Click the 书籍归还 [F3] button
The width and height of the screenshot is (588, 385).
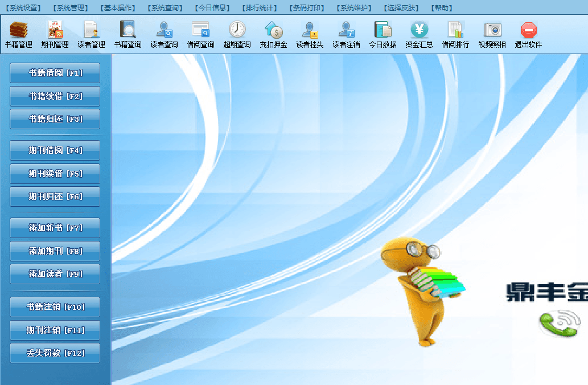(55, 119)
